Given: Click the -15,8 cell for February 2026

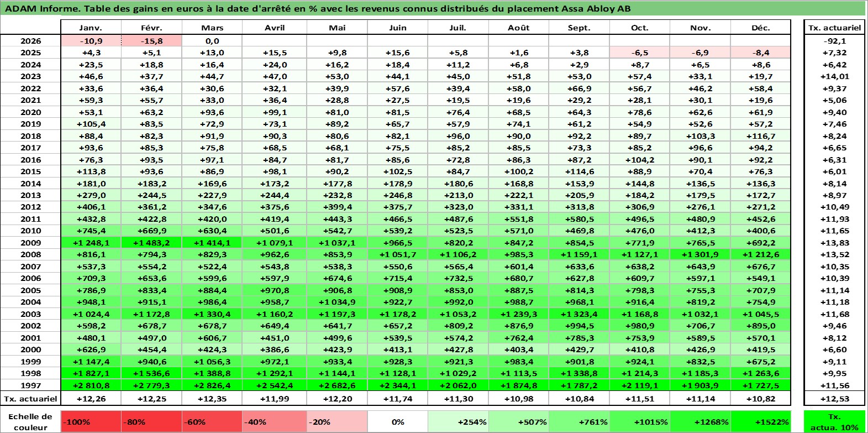Looking at the screenshot, I should click(x=151, y=41).
